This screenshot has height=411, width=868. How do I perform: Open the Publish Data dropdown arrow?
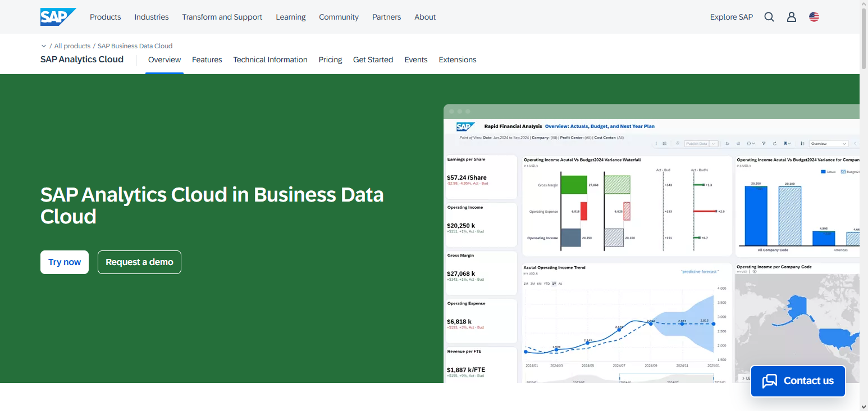click(x=713, y=143)
